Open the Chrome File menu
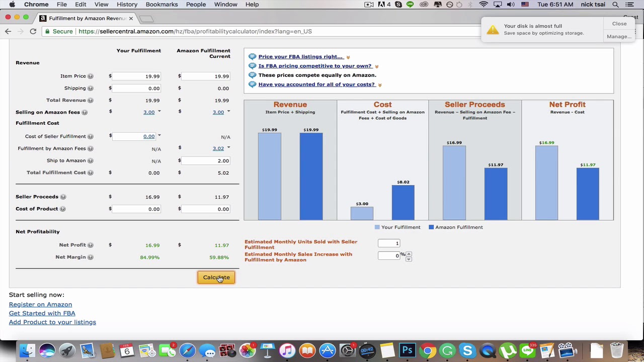644x362 pixels. click(62, 5)
